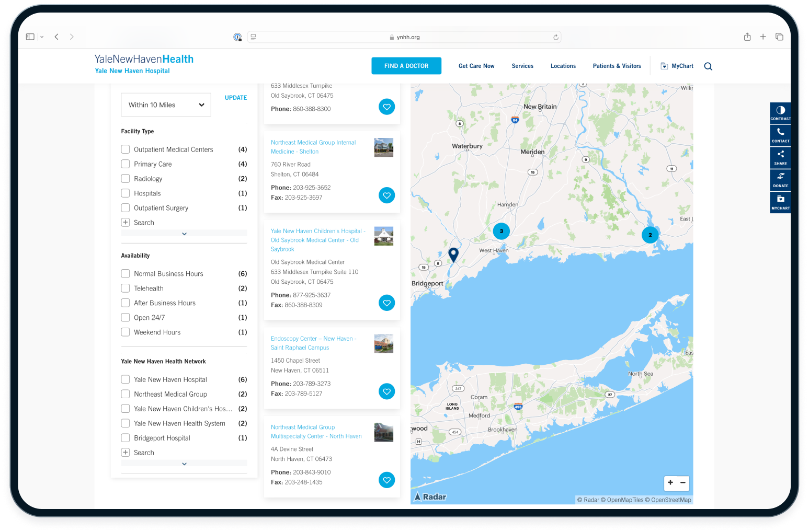Open map cluster marker showing 2
This screenshot has width=809, height=532.
pyautogui.click(x=650, y=235)
